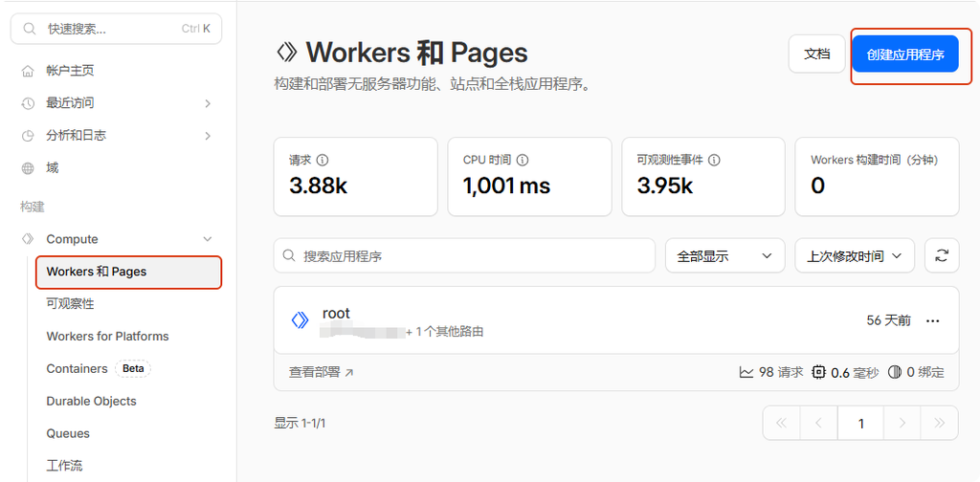Click the 请求 3.88k stat card

(356, 177)
